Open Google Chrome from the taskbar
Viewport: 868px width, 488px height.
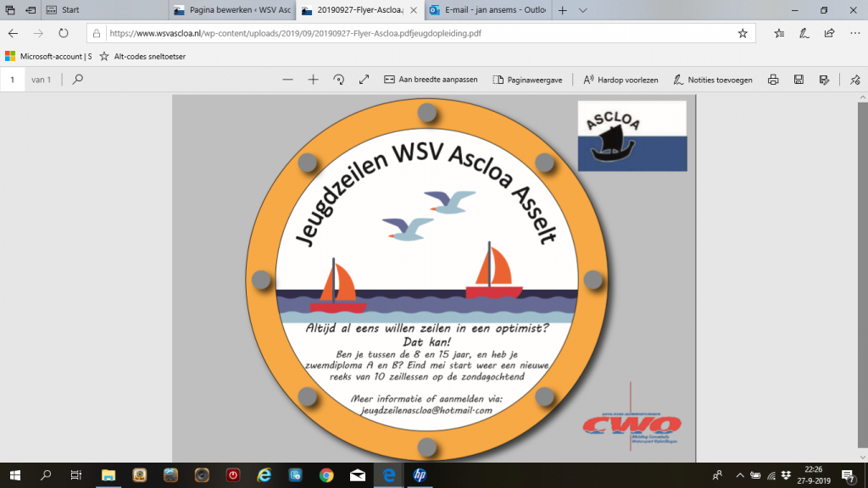point(326,475)
